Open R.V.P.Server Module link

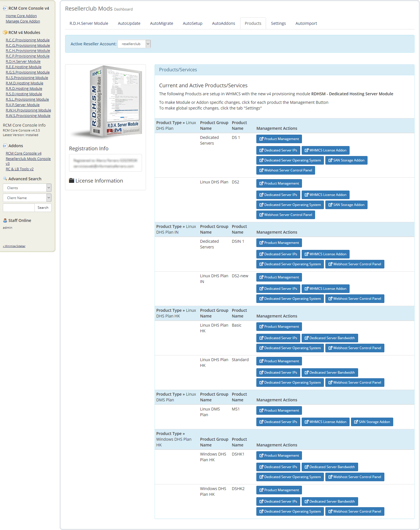click(x=23, y=105)
